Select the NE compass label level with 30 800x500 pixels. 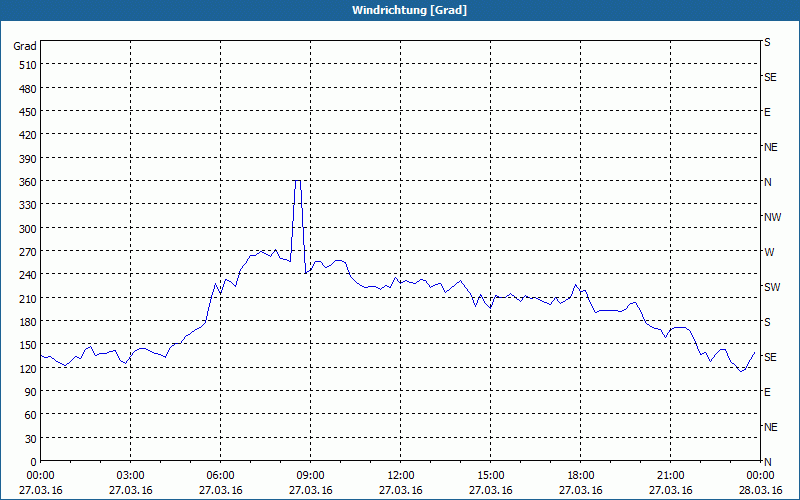[770, 427]
